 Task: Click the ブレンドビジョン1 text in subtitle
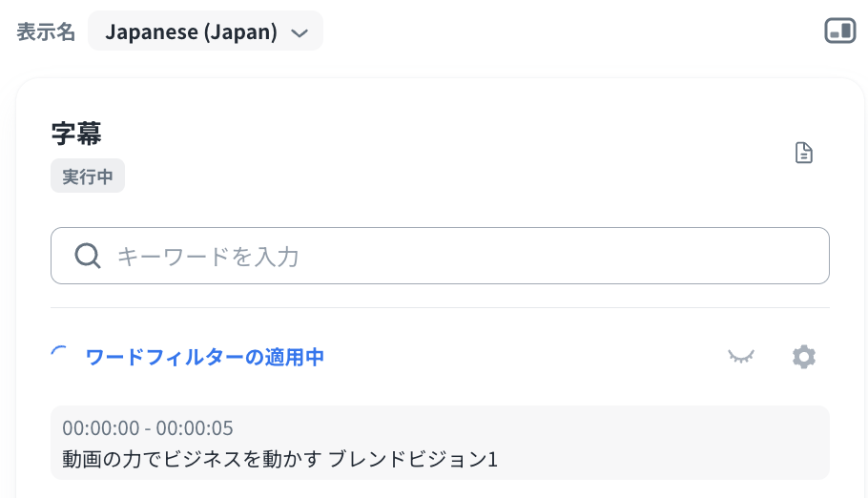coord(413,459)
